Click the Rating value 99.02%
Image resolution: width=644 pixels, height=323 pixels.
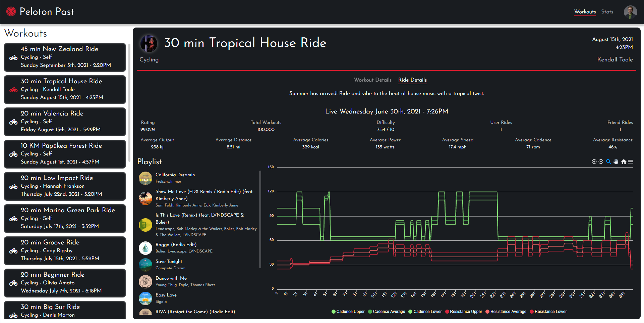click(148, 130)
